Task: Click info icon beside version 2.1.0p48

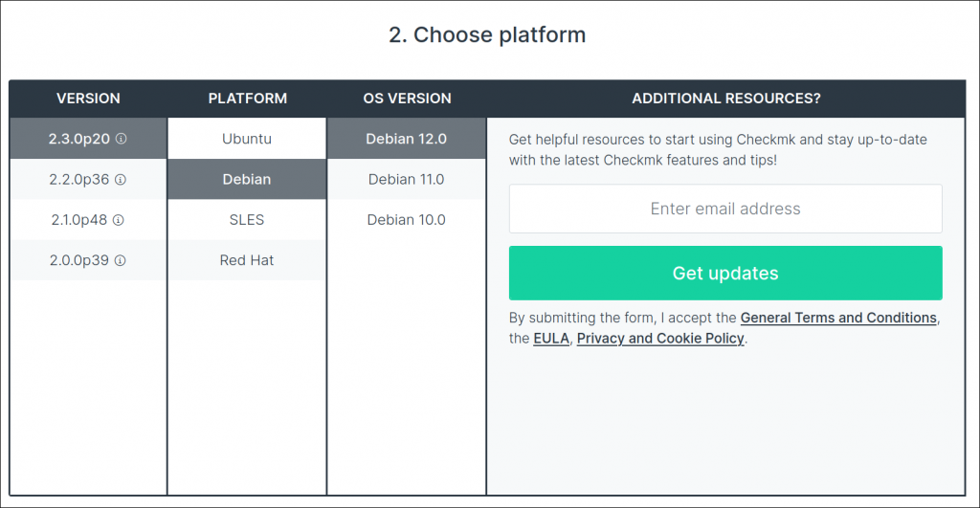Action: [119, 220]
